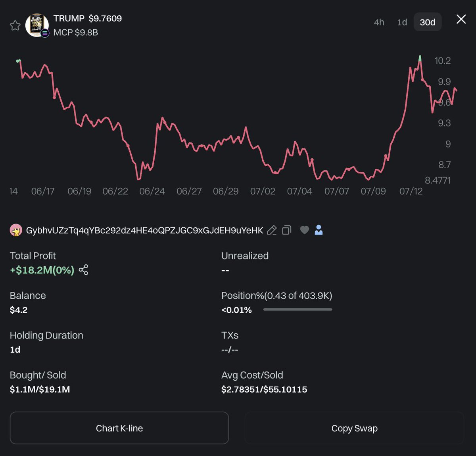Switch chart to 1d timeframe
Viewport: 476px width, 456px height.
(402, 22)
